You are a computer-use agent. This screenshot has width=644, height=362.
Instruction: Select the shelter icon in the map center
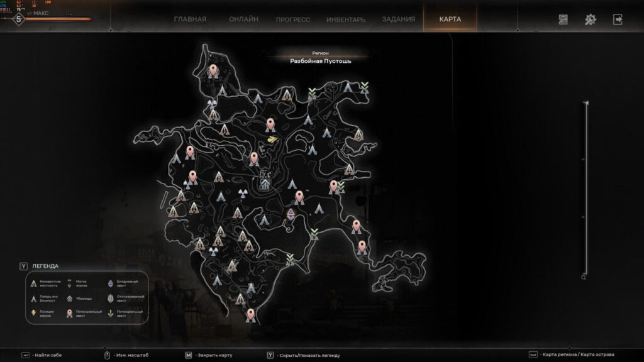point(265,185)
